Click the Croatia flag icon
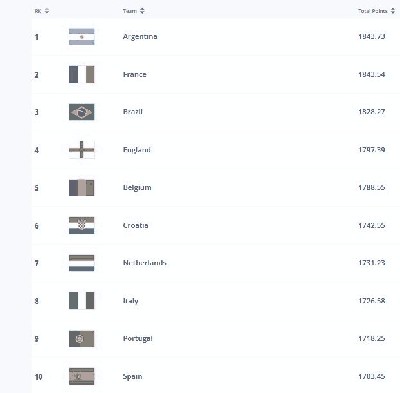 tap(82, 226)
